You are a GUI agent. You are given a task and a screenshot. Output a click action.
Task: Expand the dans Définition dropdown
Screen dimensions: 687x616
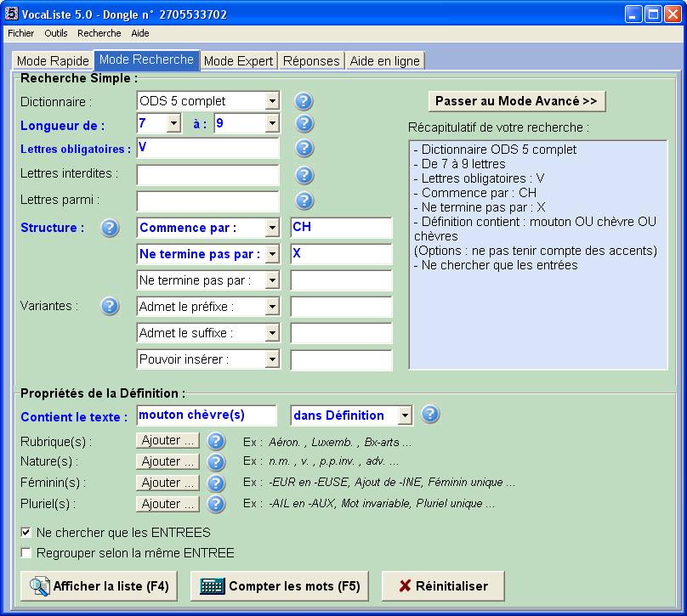[406, 415]
